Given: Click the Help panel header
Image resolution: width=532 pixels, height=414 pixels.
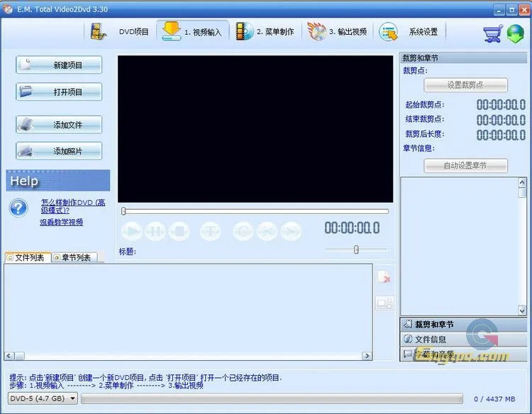Looking at the screenshot, I should pyautogui.click(x=57, y=180).
